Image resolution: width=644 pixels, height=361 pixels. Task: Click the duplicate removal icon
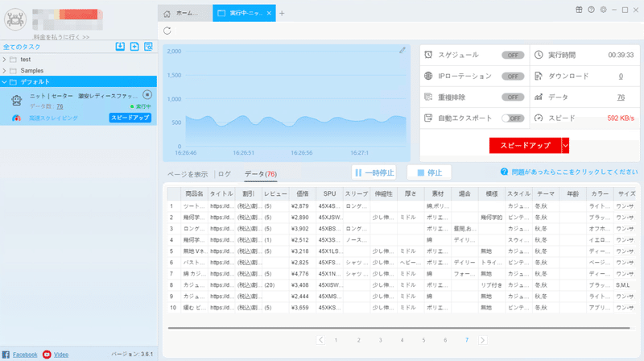pyautogui.click(x=428, y=97)
